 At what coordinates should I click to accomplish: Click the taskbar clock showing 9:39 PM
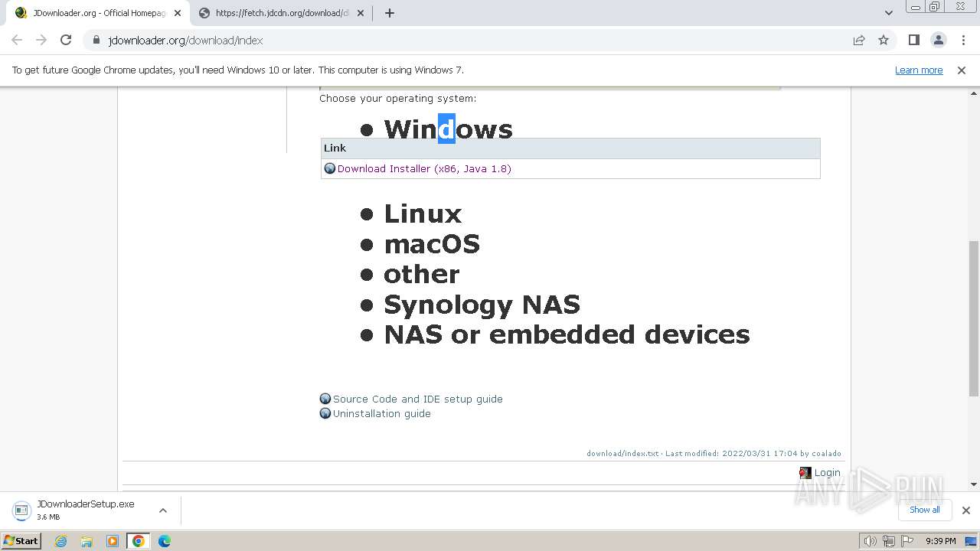click(x=941, y=541)
